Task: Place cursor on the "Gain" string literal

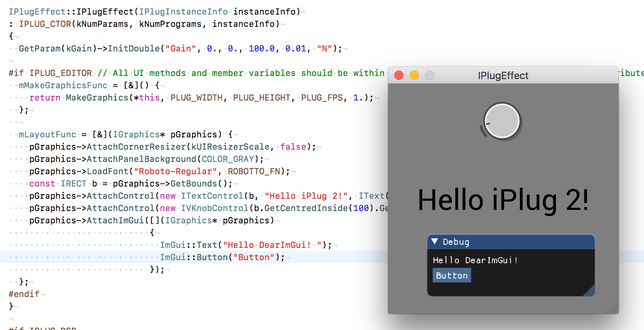Action: [180, 49]
